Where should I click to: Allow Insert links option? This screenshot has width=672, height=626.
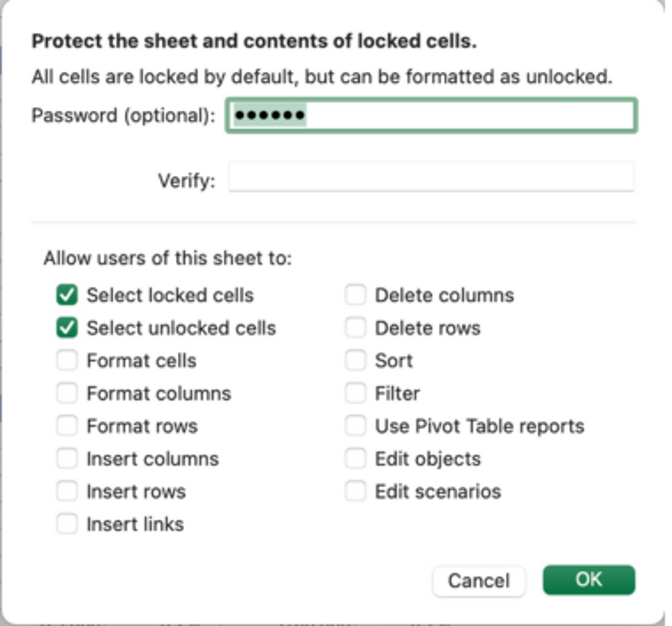tap(67, 524)
